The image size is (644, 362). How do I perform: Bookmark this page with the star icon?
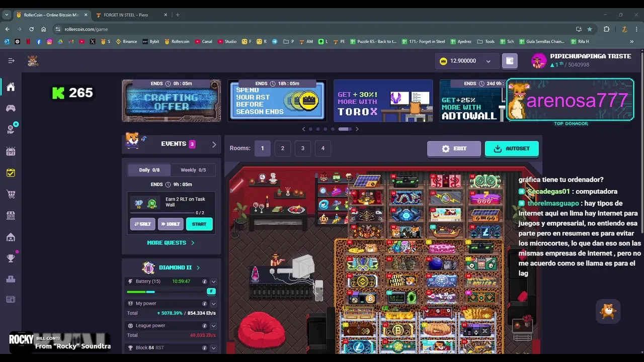coord(590,29)
